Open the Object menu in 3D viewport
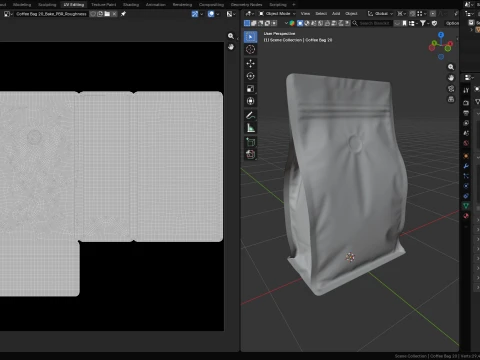Image resolution: width=480 pixels, height=360 pixels. click(x=351, y=14)
